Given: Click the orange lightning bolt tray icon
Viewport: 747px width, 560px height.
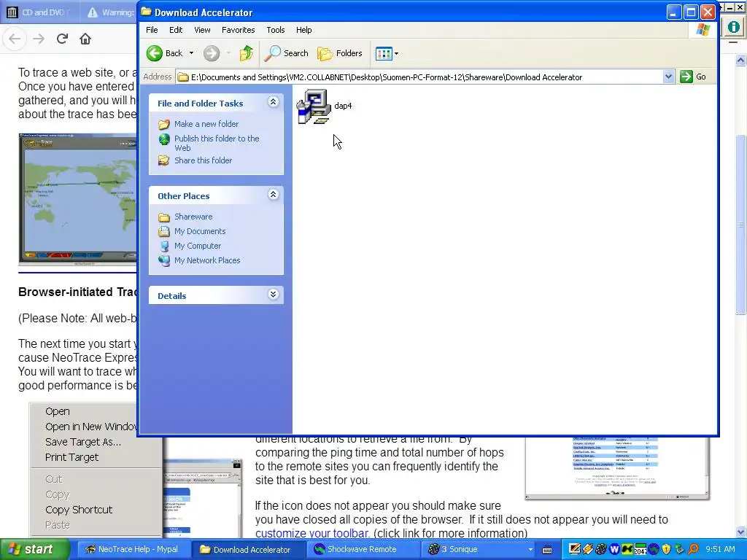Looking at the screenshot, I should click(588, 550).
